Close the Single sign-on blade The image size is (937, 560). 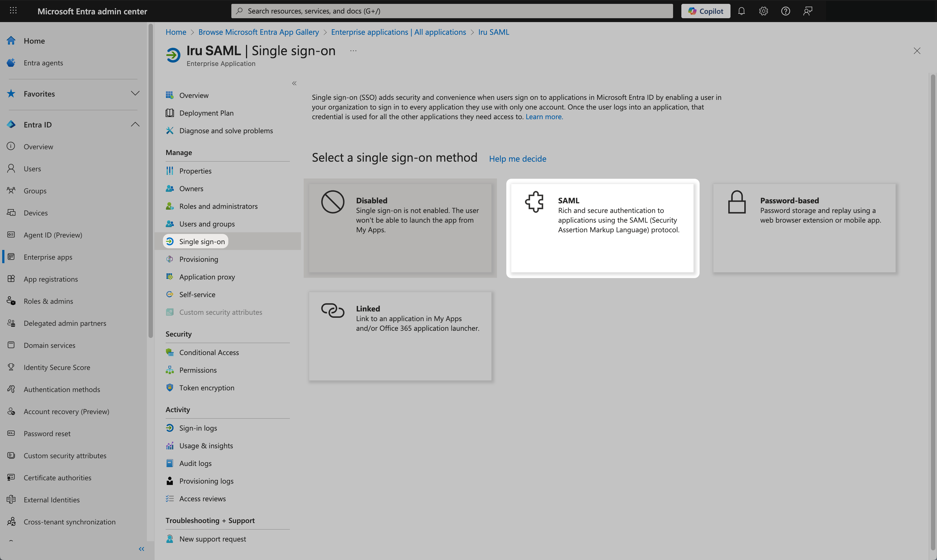[x=917, y=50]
